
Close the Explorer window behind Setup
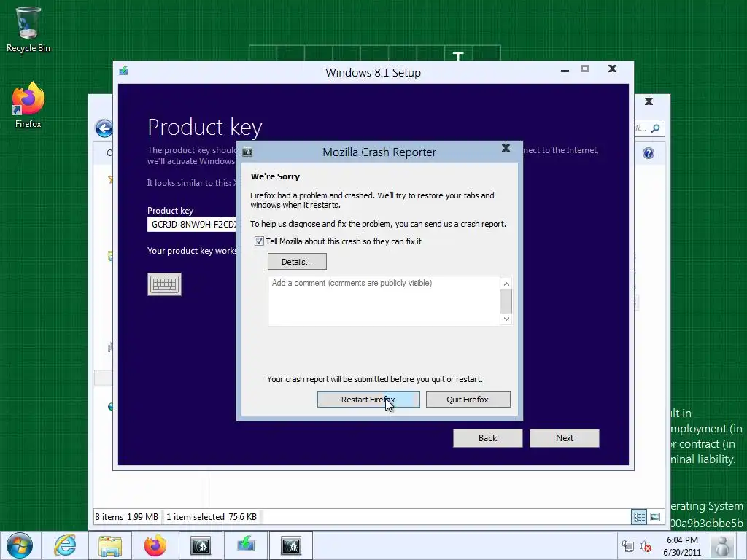(649, 101)
